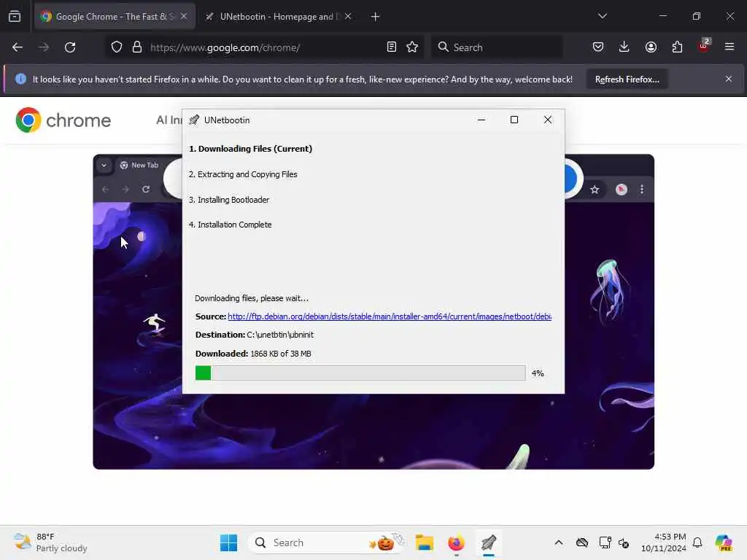Viewport: 747px width, 560px height.
Task: Open uBlock Origin extension icon
Action: [704, 46]
